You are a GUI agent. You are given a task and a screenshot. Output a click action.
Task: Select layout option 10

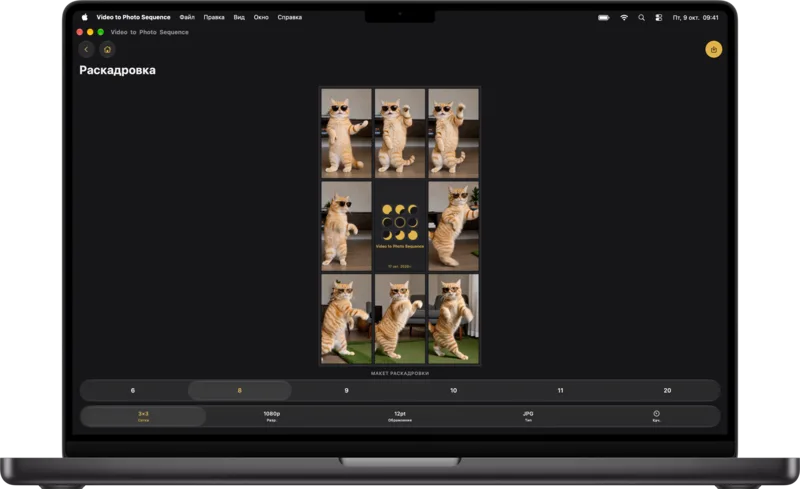click(454, 390)
